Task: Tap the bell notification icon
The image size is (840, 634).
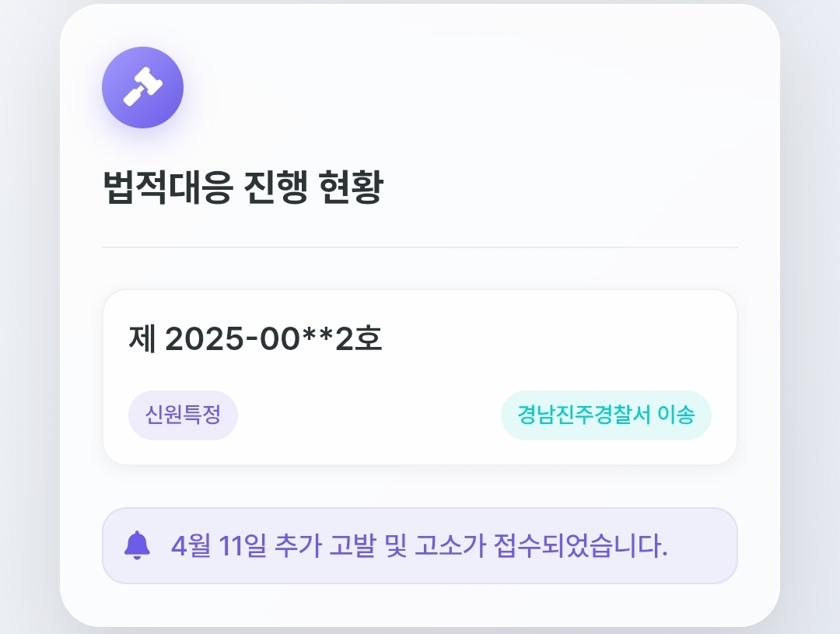Action: [137, 545]
